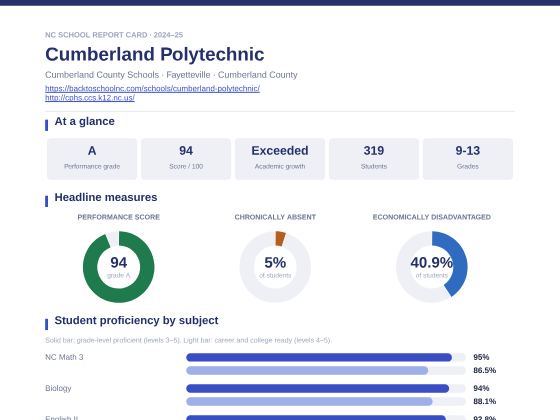
Task: Click the Biology row label
Action: pyautogui.click(x=58, y=388)
